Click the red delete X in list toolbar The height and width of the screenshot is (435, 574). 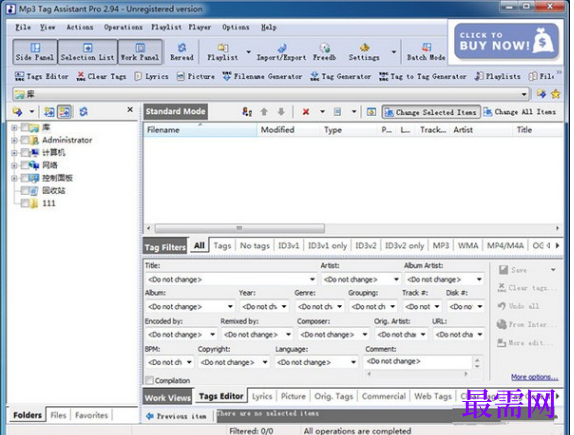tap(306, 112)
